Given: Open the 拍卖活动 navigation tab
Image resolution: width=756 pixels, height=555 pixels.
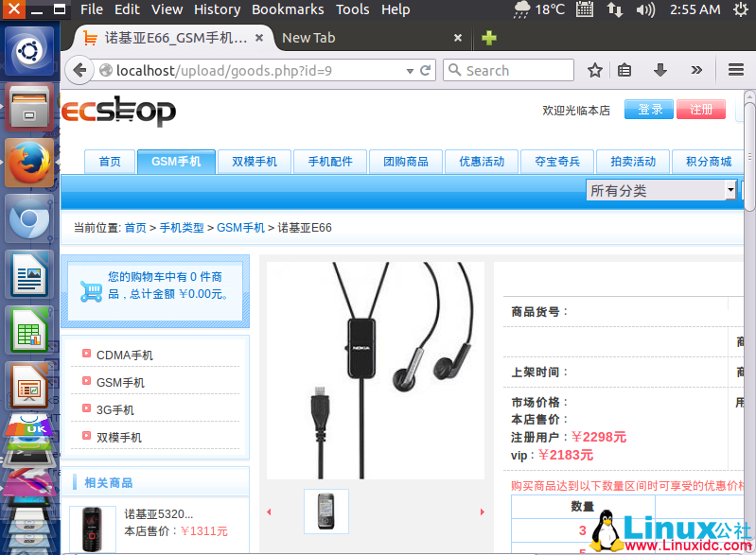Looking at the screenshot, I should pyautogui.click(x=633, y=162).
